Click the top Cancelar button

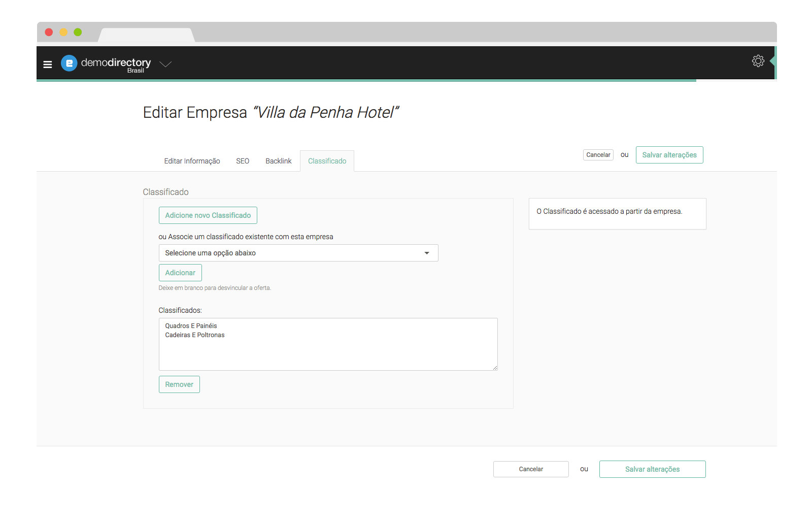(598, 155)
